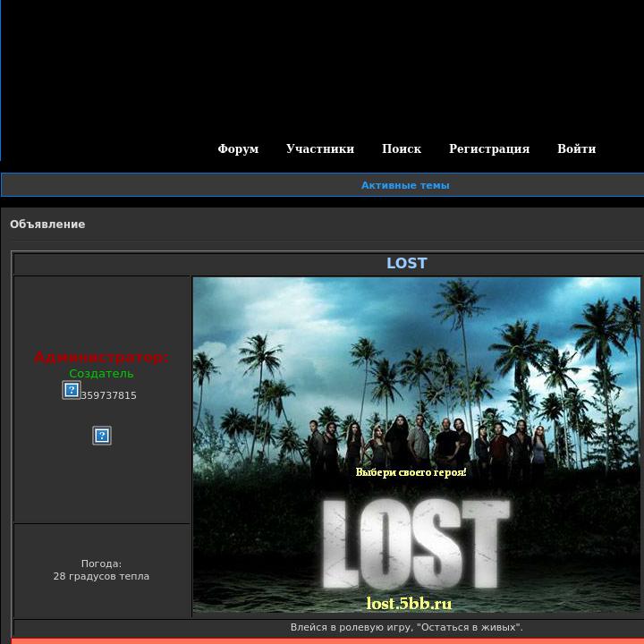Click the Влейся в ролевую игру line
Viewport: 644px width, 644px height.
point(407,627)
